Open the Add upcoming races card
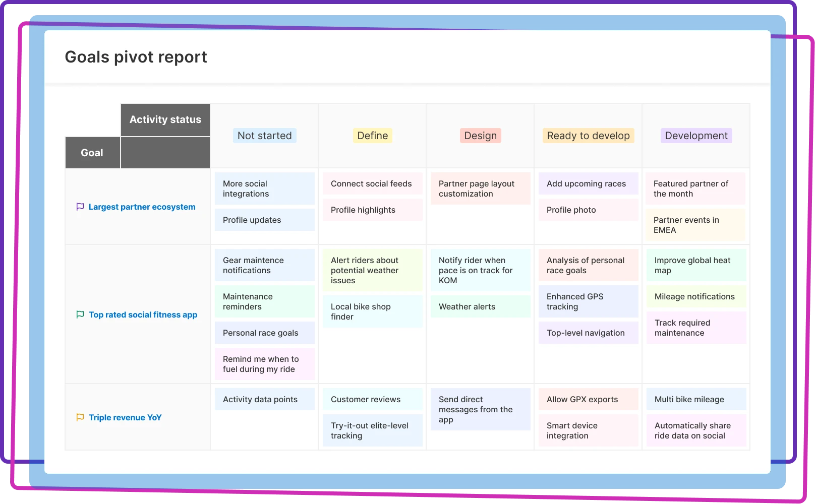Screen dimensions: 815x504 pyautogui.click(x=588, y=183)
